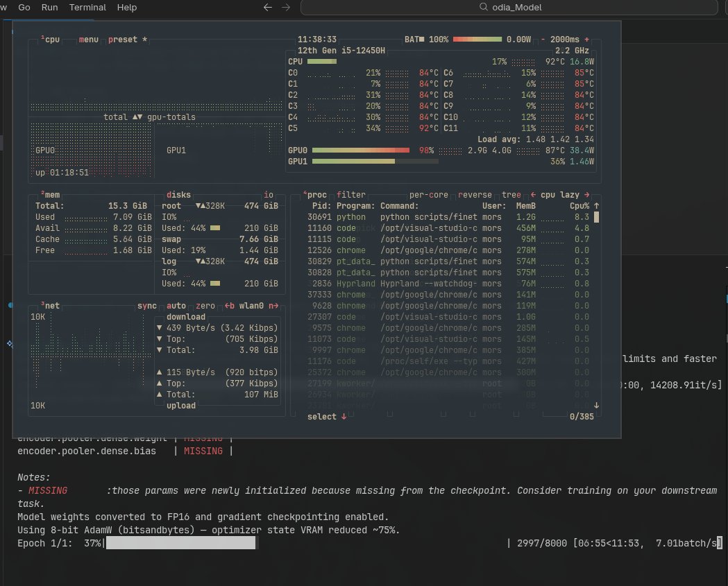The width and height of the screenshot is (728, 586).
Task: Click the GPU1 usage bar
Action: tap(375, 162)
